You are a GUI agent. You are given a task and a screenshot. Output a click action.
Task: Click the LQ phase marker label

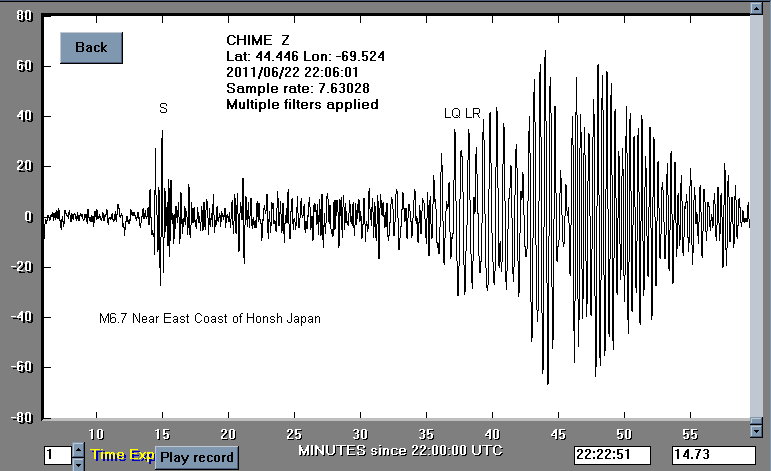pos(452,113)
